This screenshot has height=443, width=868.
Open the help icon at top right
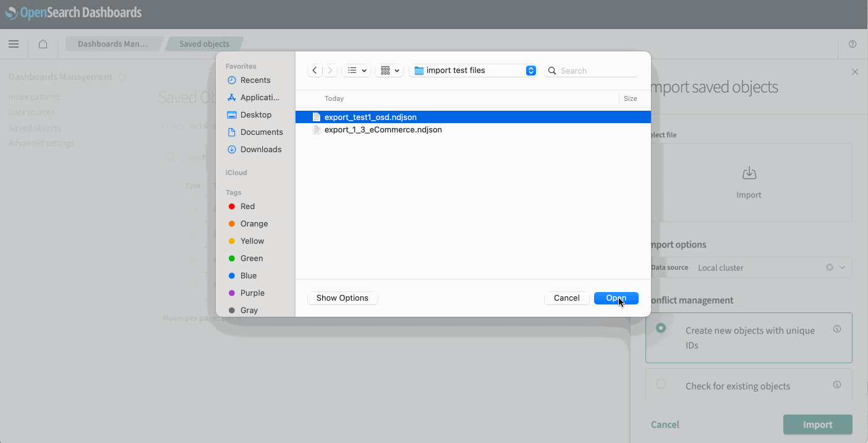click(852, 44)
